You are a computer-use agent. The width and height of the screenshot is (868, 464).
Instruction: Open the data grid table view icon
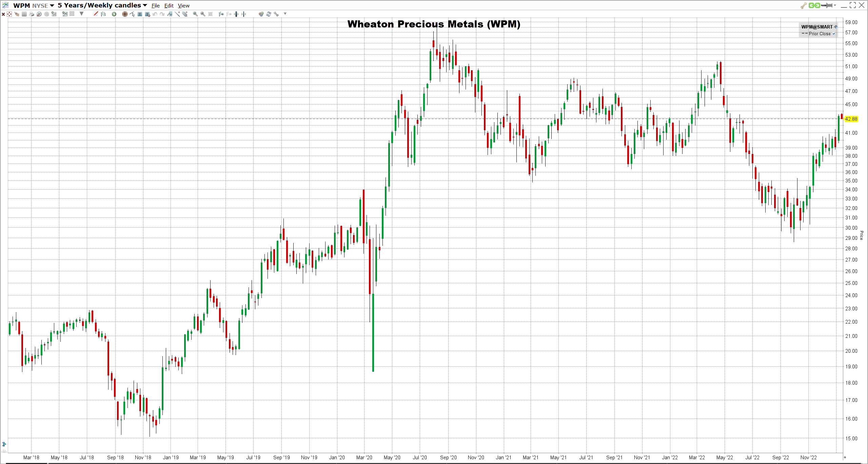(24, 14)
